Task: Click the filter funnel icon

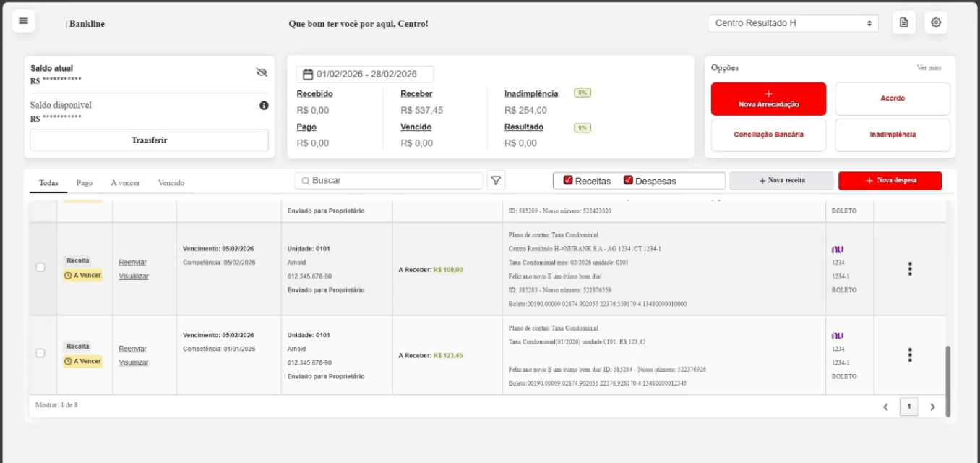Action: point(496,181)
